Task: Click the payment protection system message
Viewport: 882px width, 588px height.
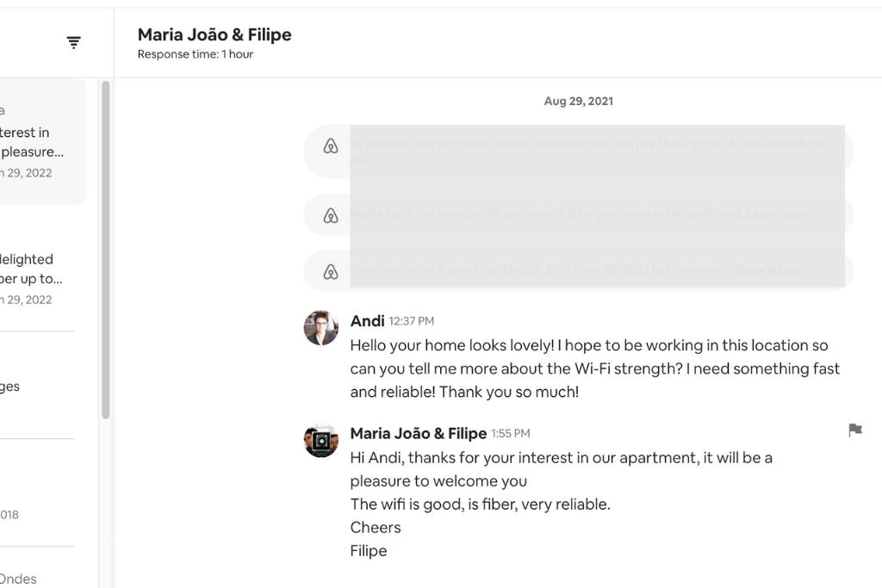Action: point(594,151)
